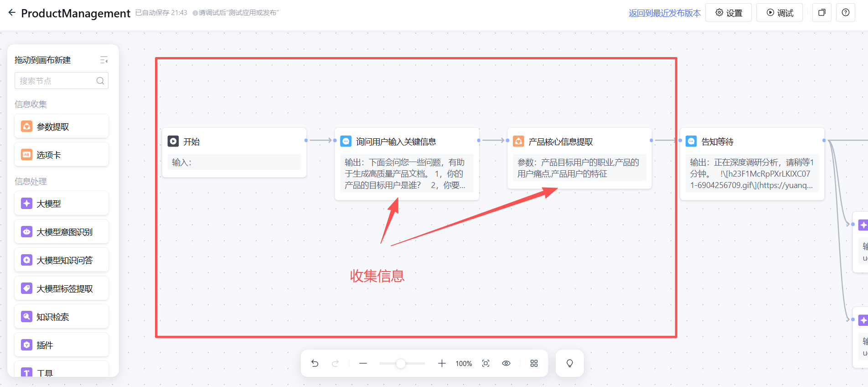
Task: Click the 已自动保存 21:43 autosave status
Action: (x=161, y=13)
